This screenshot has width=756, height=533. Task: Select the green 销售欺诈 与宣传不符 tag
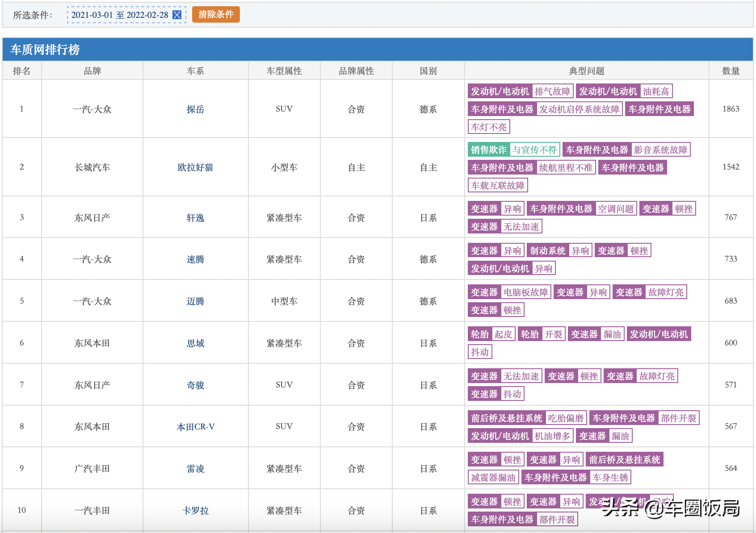tap(514, 150)
